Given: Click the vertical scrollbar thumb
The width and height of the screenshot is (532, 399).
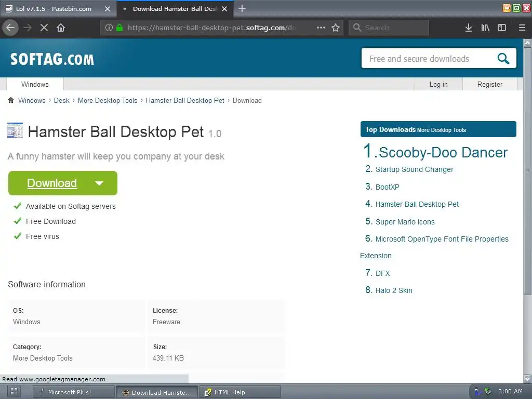Looking at the screenshot, I should (527, 170).
